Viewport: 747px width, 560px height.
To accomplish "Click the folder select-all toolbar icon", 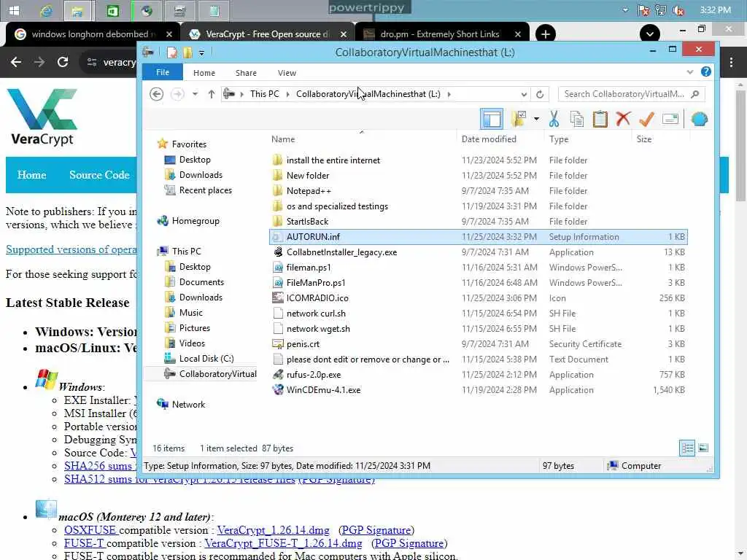I will pos(519,119).
